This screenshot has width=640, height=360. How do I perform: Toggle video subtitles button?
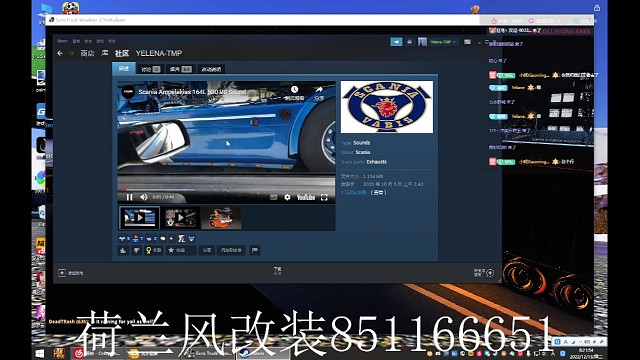pos(274,197)
